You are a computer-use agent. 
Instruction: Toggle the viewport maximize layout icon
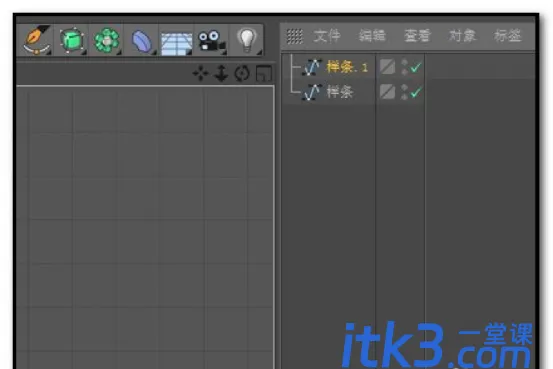click(x=264, y=73)
